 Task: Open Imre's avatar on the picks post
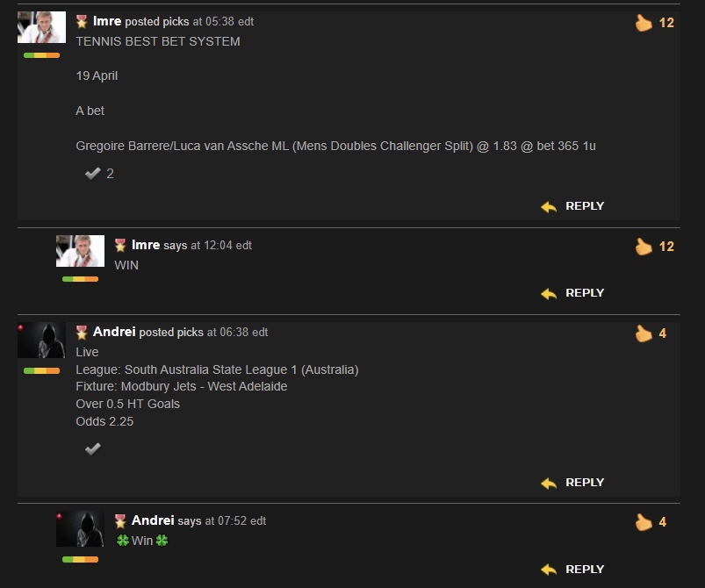41,27
